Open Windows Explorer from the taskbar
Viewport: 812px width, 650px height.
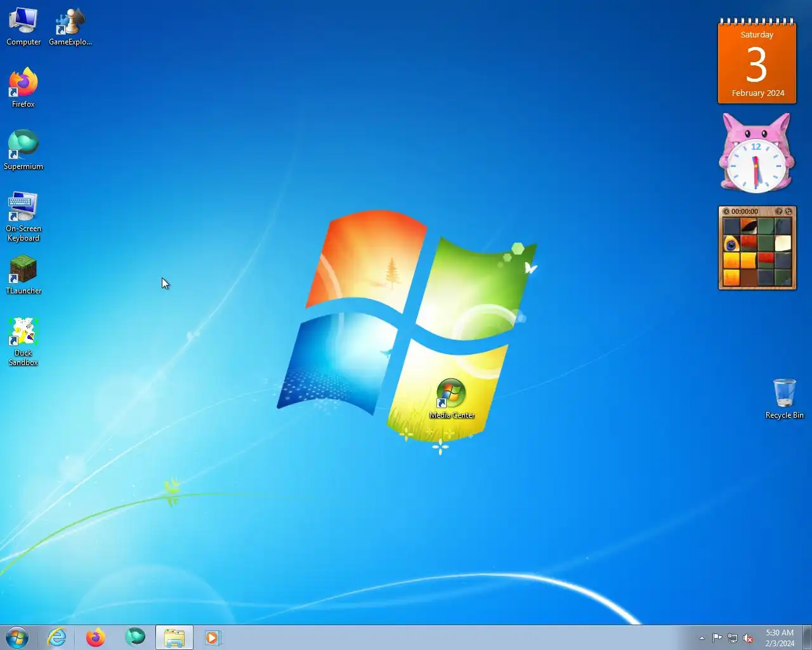174,637
